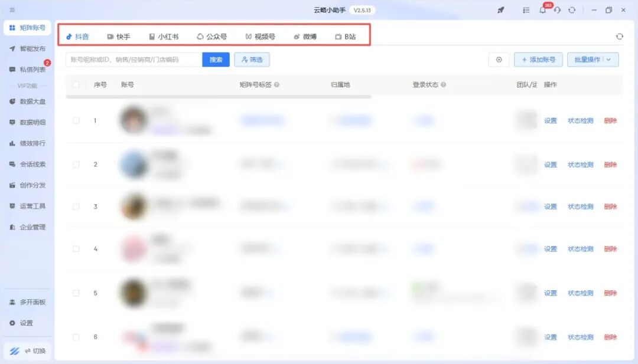638x364 pixels.
Task: Switch to the 抖音 tab
Action: (x=77, y=37)
